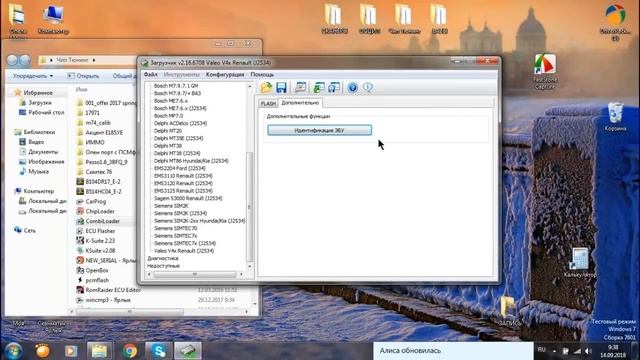640x360 pixels.
Task: Expand the Диагностика tree node
Action: click(163, 258)
